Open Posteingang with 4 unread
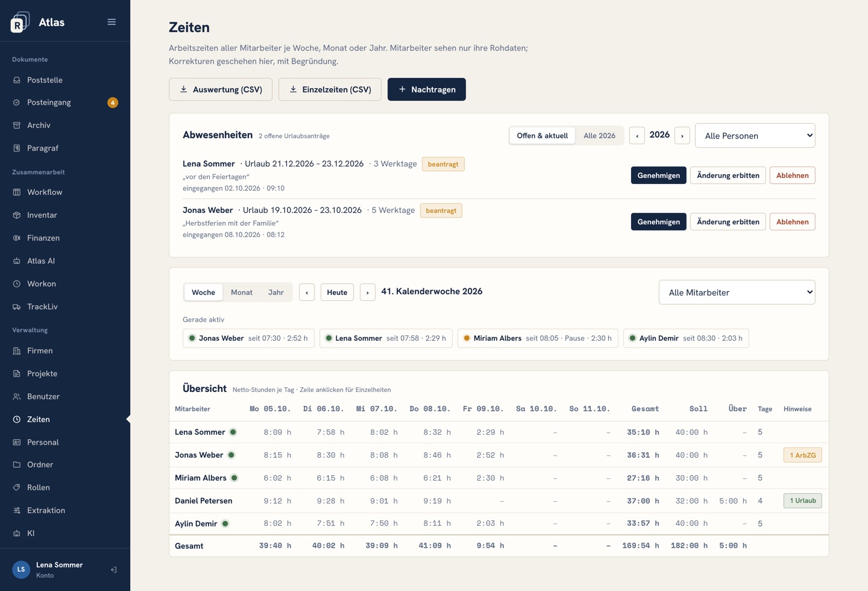 tap(65, 103)
